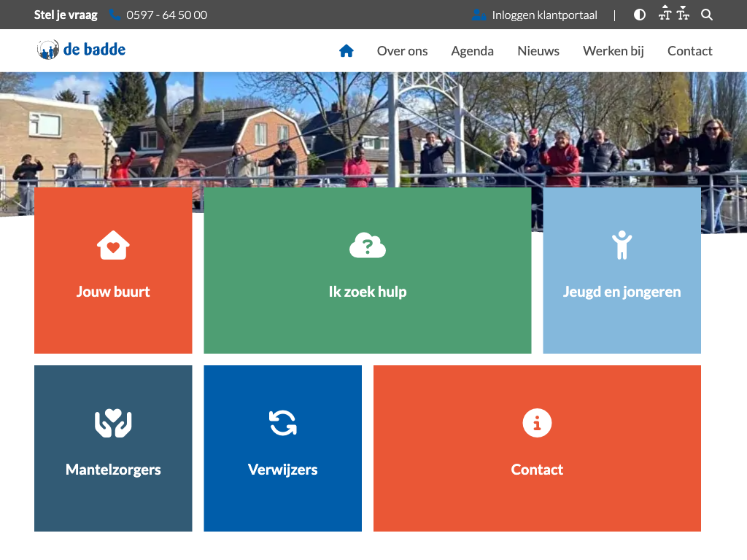Toggle high contrast mode

click(x=640, y=15)
